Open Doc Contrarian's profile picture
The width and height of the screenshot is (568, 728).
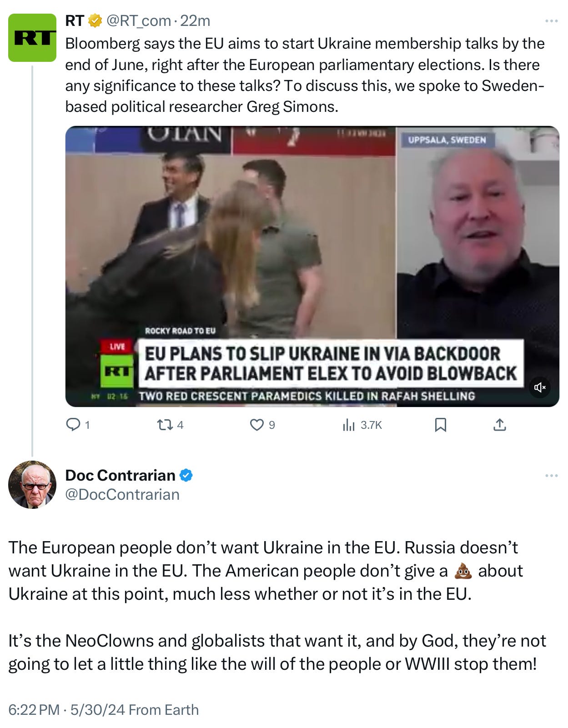(x=32, y=485)
